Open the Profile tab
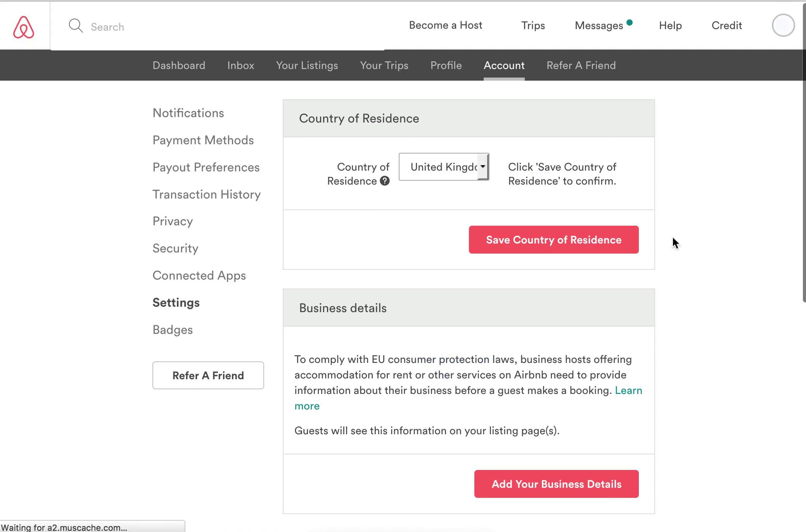Image resolution: width=806 pixels, height=532 pixels. coord(446,65)
